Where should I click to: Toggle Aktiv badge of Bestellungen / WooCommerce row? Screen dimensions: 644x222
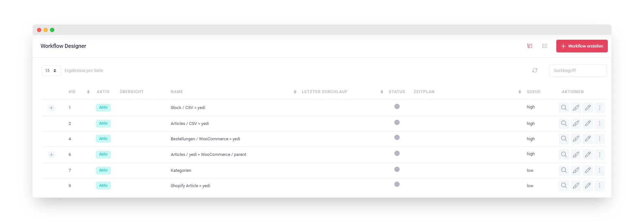[103, 139]
